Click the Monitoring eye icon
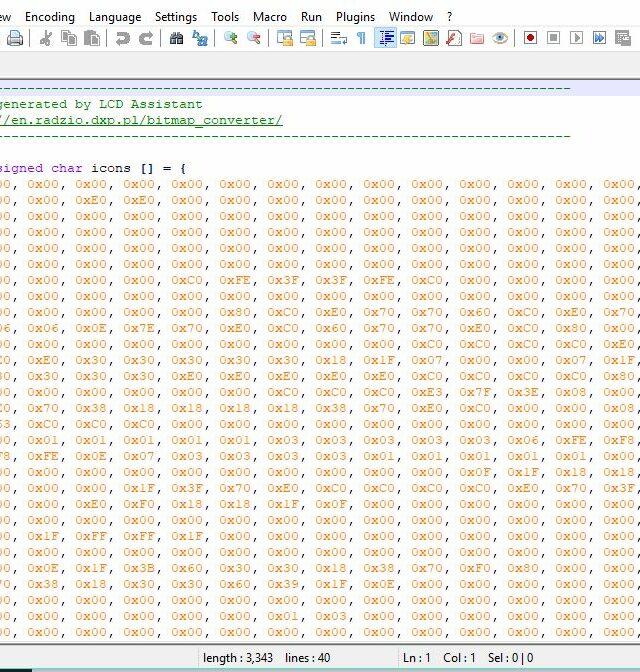The image size is (640, 672). [x=500, y=38]
